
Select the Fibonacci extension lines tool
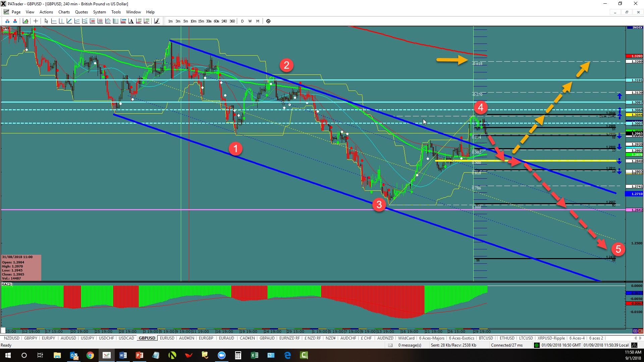(100, 21)
